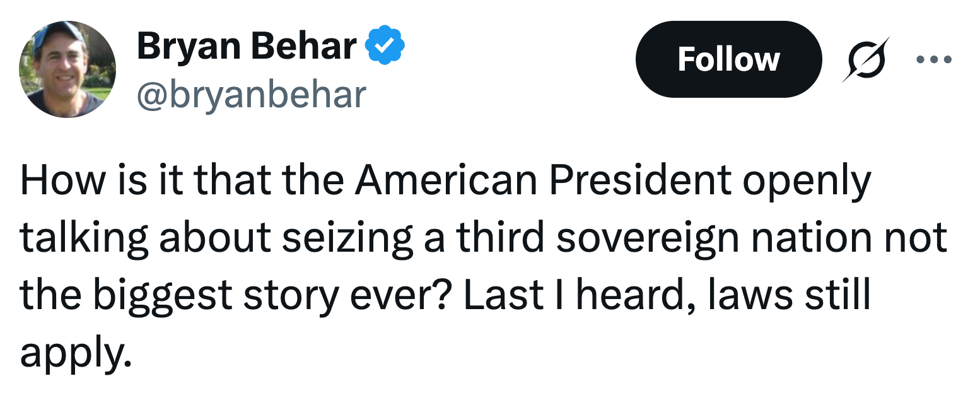Follow Bryan Behar with the Follow button

pos(728,59)
